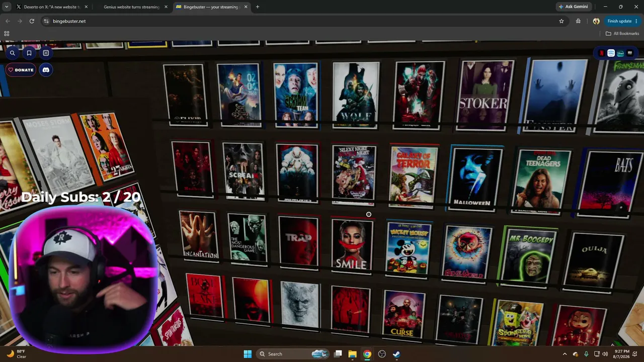Viewport: 644px width, 362px height.
Task: Open a new browser tab
Action: 258,7
